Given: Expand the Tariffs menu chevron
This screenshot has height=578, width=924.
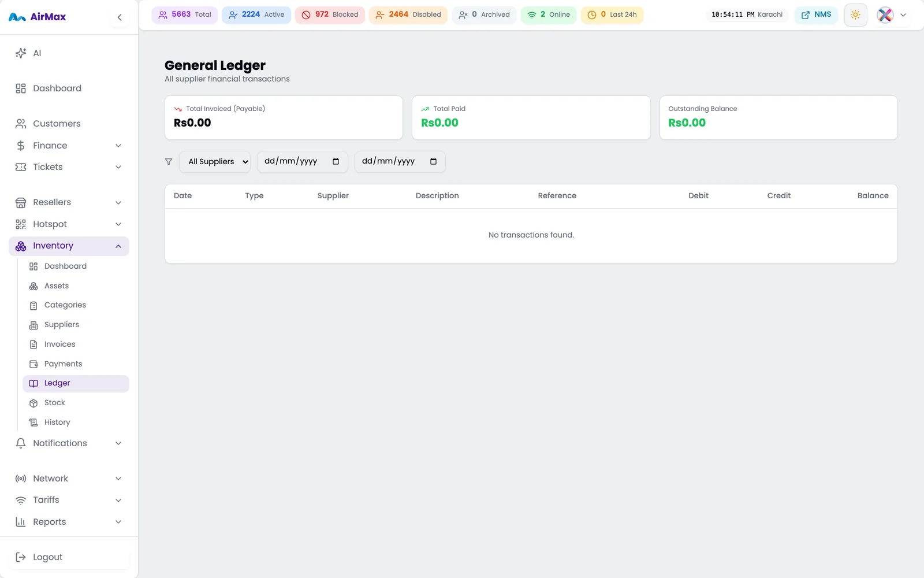Looking at the screenshot, I should 118,500.
